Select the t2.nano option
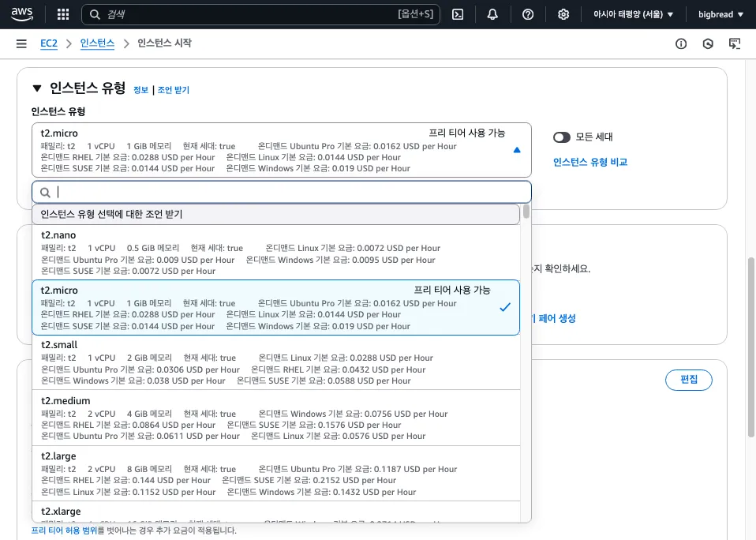Image resolution: width=756 pixels, height=540 pixels. (275, 253)
